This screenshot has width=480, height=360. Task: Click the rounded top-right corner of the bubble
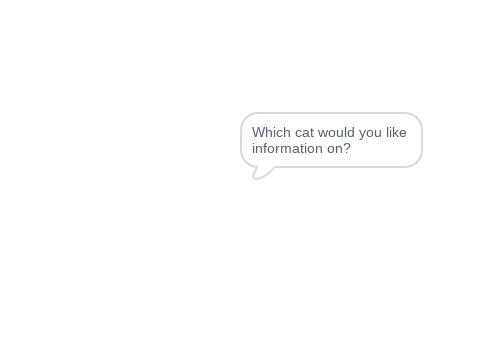(417, 119)
